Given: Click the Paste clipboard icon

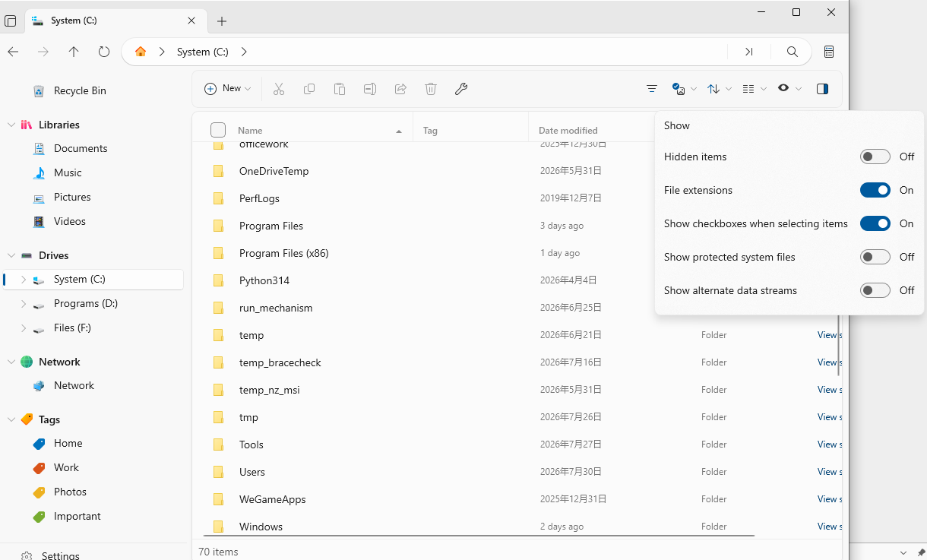Looking at the screenshot, I should pos(340,89).
